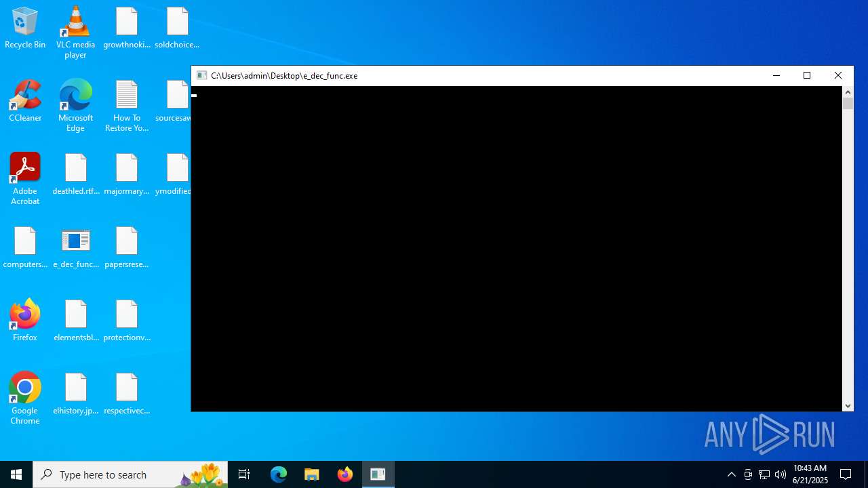Open the clock showing 10:43 AM

point(810,474)
